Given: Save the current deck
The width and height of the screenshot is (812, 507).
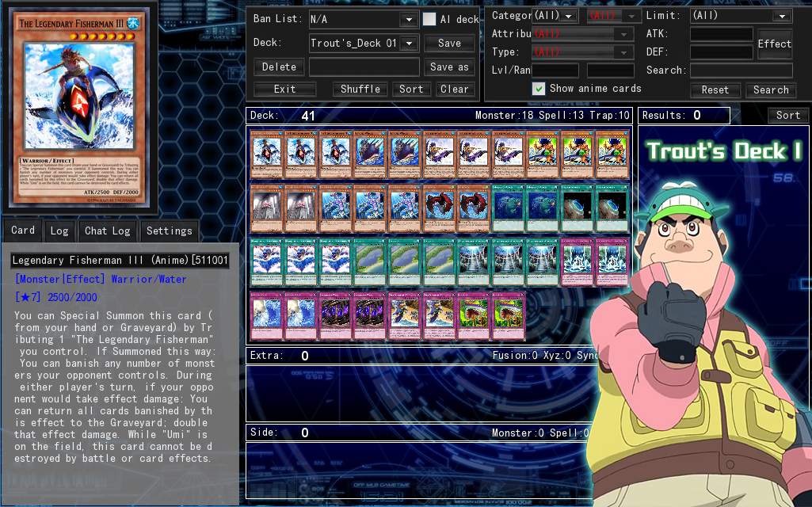Looking at the screenshot, I should [x=449, y=44].
